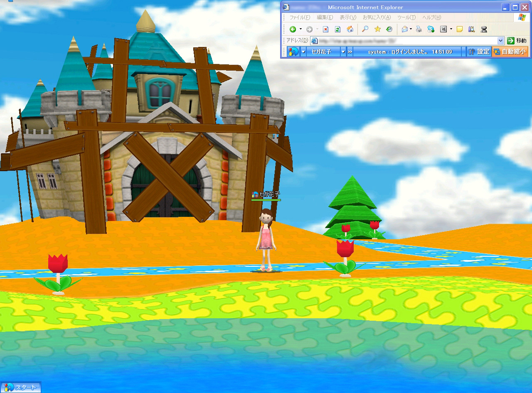The height and width of the screenshot is (393, 532).
Task: Stop page loading with the red X icon
Action: tap(326, 29)
